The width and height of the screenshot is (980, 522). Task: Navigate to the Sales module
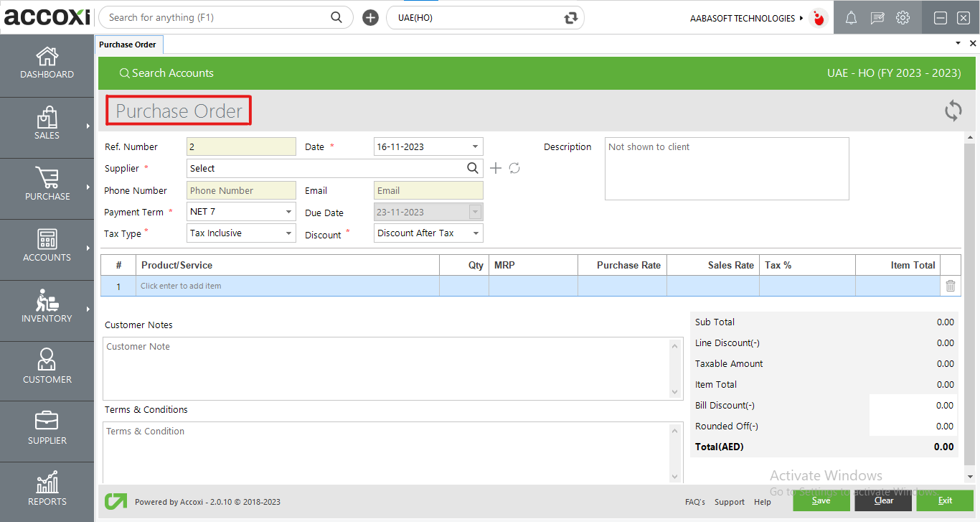click(47, 126)
